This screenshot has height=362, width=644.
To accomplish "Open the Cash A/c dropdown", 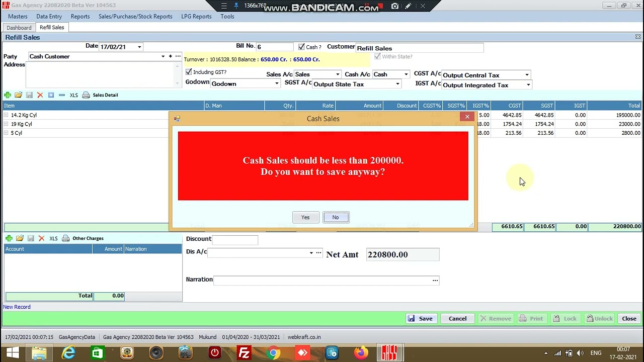I will pyautogui.click(x=406, y=74).
